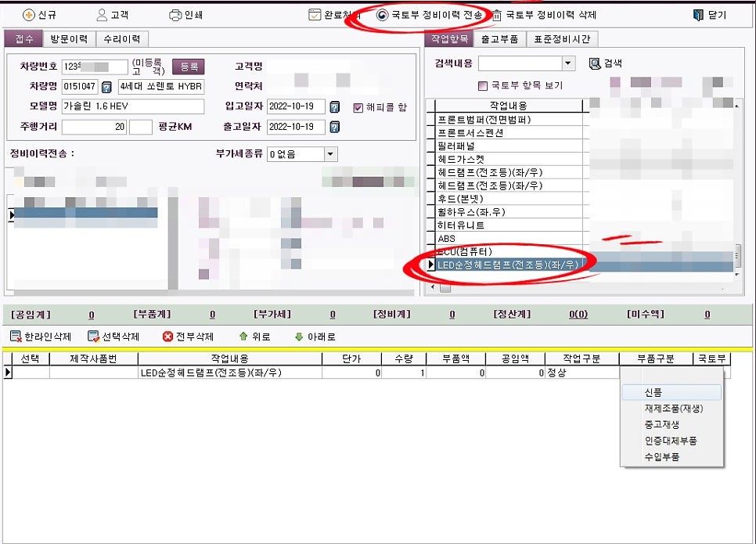Switch to the 출고부품 tab

(x=499, y=39)
